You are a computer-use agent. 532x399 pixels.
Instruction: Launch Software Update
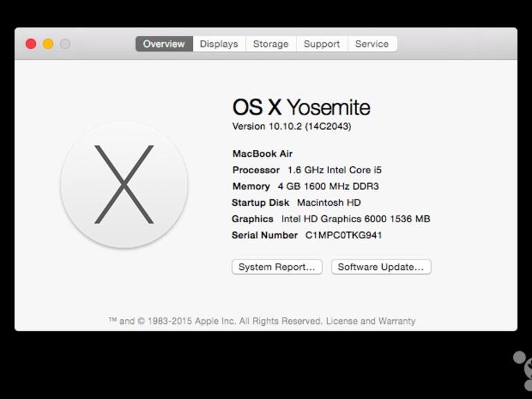[x=381, y=267]
